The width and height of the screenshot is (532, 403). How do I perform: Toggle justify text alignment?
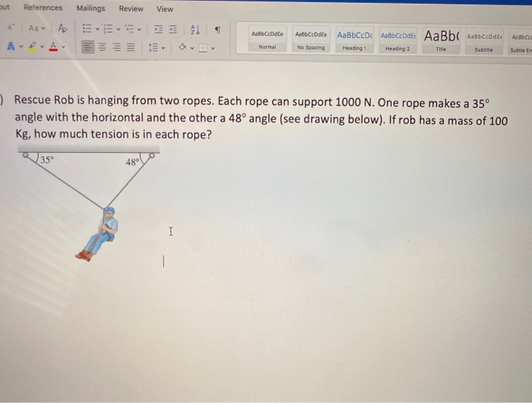131,47
